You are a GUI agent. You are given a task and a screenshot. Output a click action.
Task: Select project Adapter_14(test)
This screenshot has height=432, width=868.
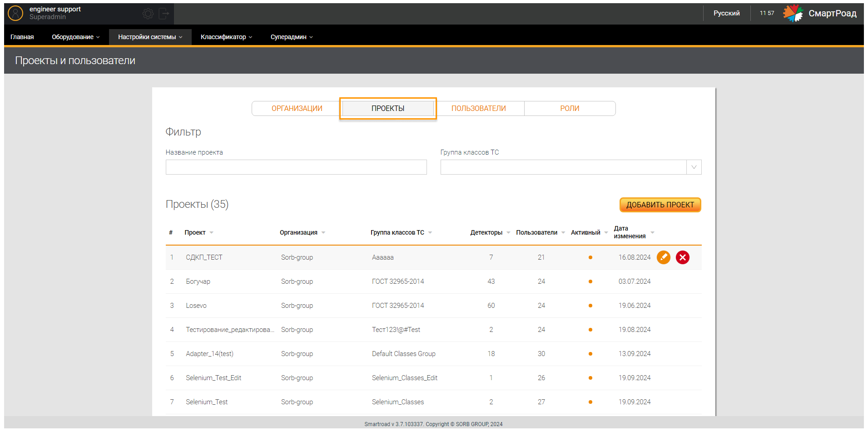(x=209, y=354)
